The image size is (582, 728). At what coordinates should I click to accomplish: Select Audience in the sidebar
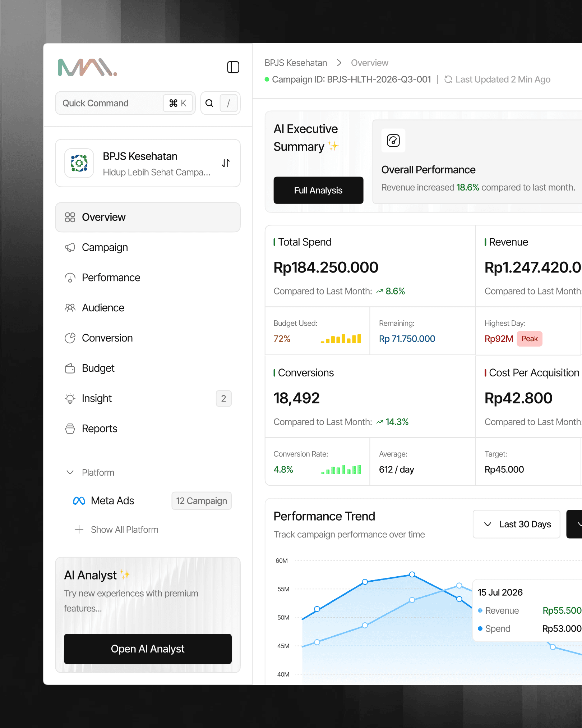(x=148, y=308)
